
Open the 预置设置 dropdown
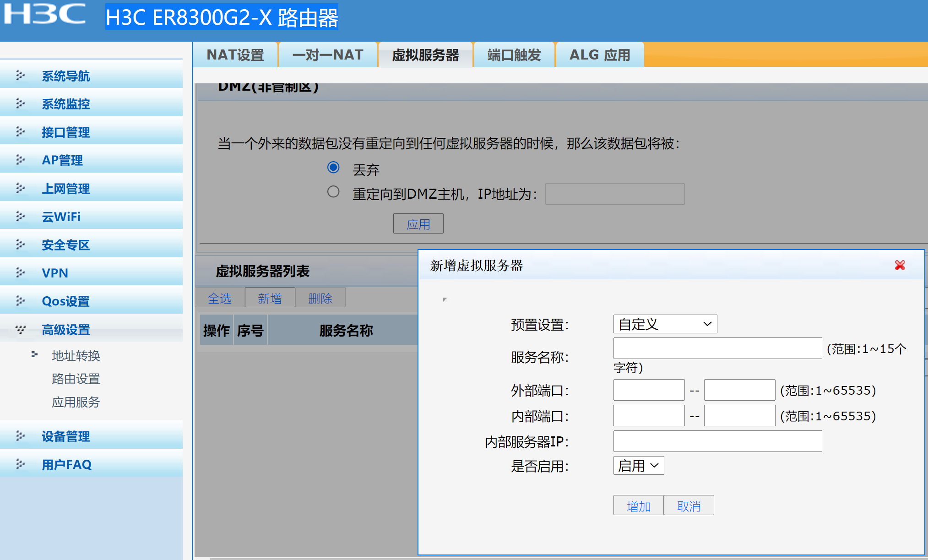[x=665, y=324]
